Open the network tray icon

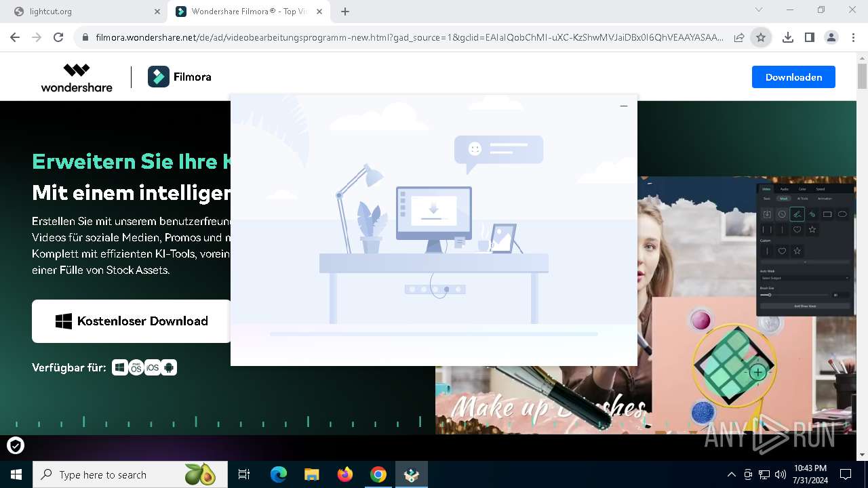(x=764, y=474)
